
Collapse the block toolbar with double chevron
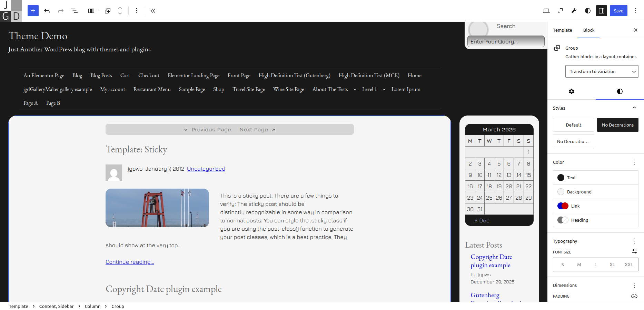pos(153,11)
